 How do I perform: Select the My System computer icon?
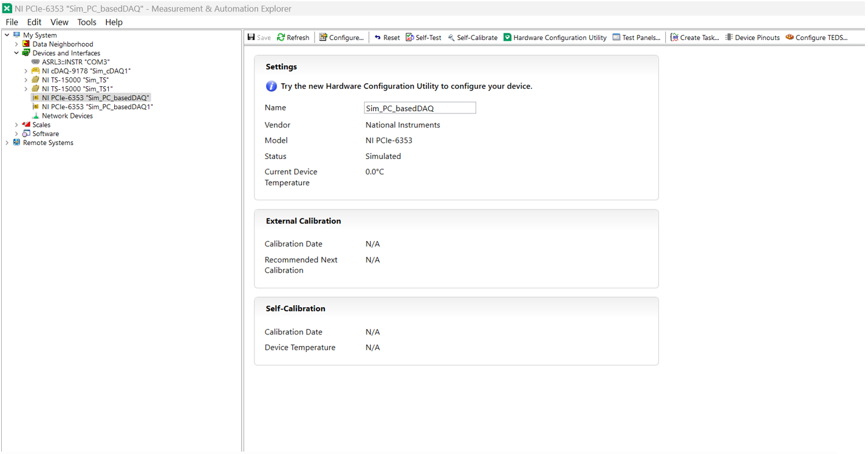(17, 35)
